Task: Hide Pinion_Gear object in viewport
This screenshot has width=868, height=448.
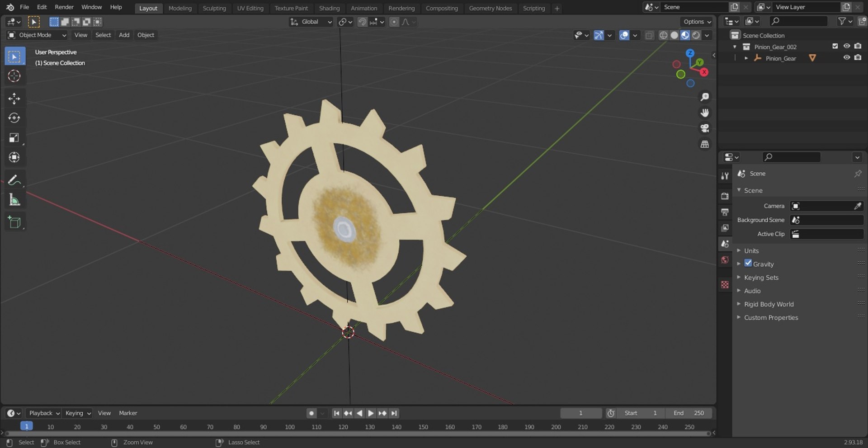Action: (x=846, y=58)
